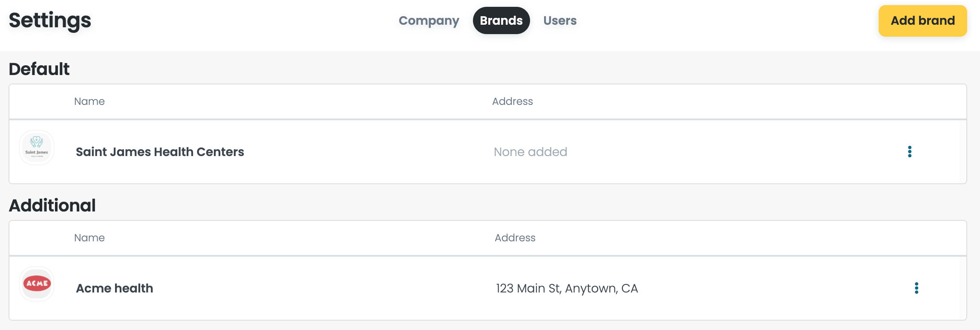
Task: Click Name column header in Default table
Action: (x=89, y=101)
